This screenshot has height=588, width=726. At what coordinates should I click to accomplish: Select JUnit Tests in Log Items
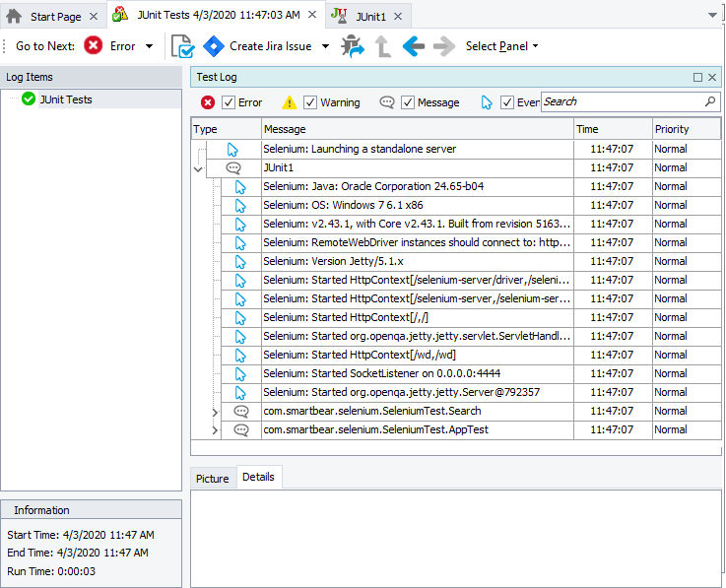(x=66, y=99)
